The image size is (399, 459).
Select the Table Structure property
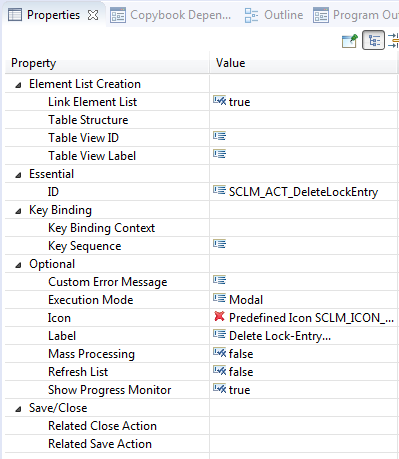(88, 120)
